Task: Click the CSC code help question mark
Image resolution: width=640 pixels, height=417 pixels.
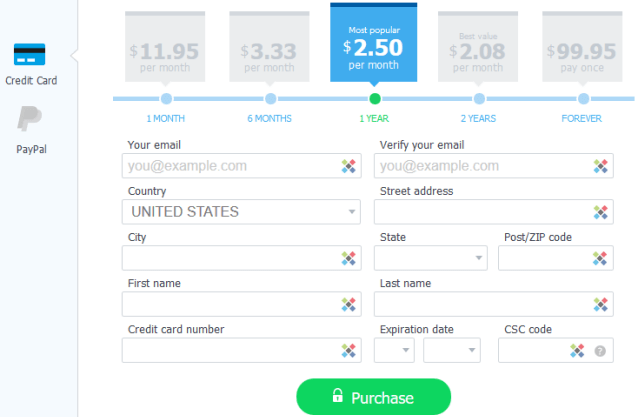Action: [x=600, y=350]
